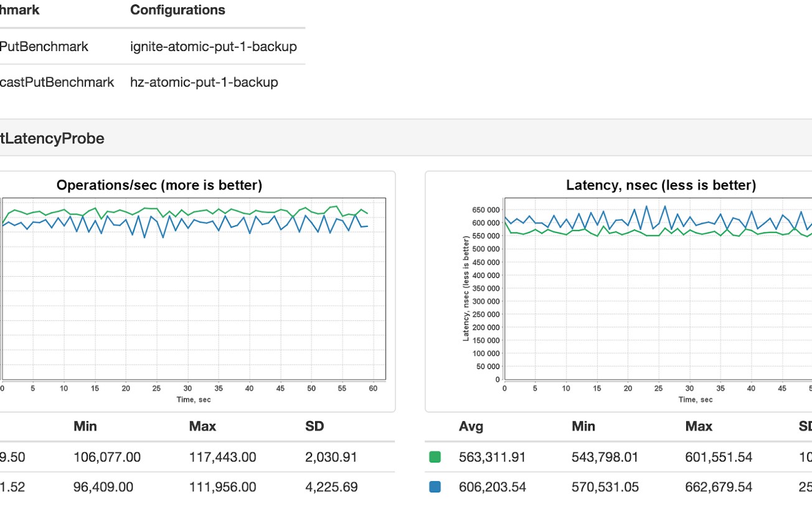This screenshot has width=812, height=508.
Task: Click the 96,409.00 min operations value
Action: pyautogui.click(x=103, y=487)
